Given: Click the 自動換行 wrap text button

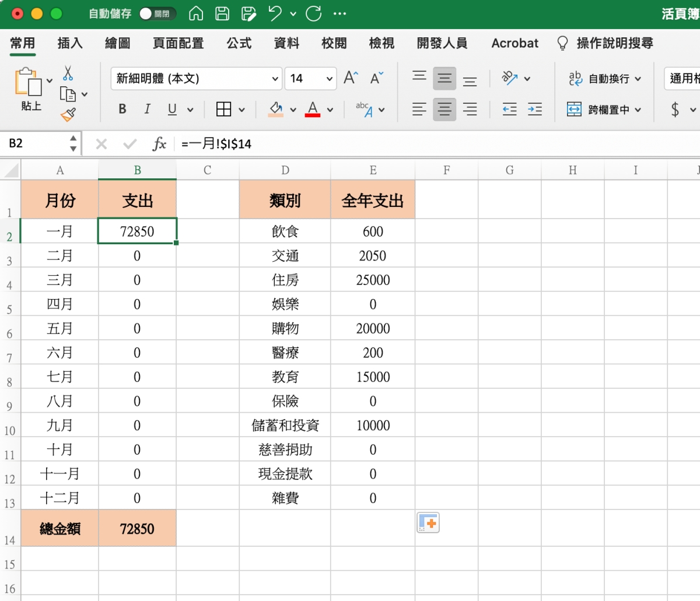Looking at the screenshot, I should pyautogui.click(x=604, y=79).
